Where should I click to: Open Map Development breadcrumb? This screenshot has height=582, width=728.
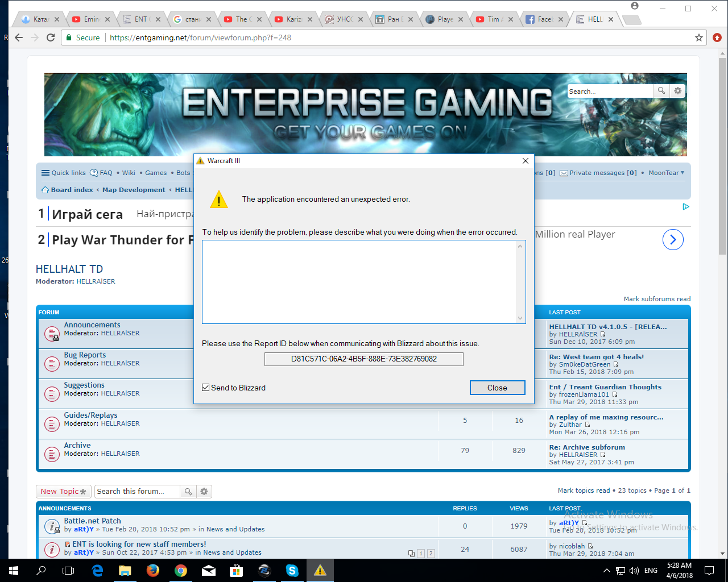tap(134, 190)
